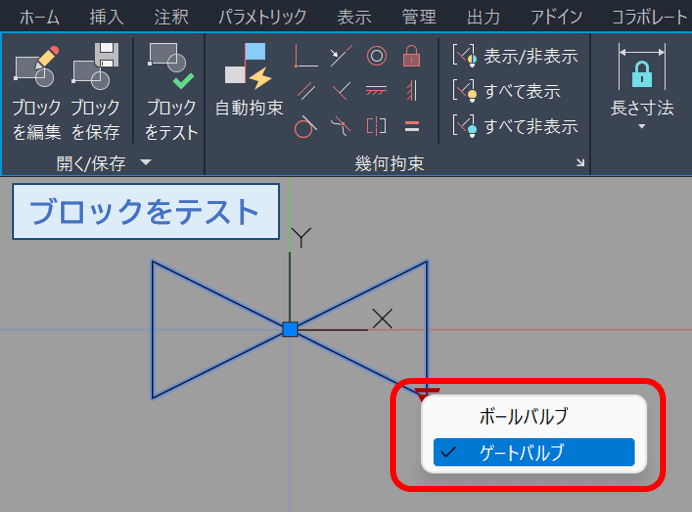Select the vertical constraint icon
The height and width of the screenshot is (512, 692).
click(411, 91)
